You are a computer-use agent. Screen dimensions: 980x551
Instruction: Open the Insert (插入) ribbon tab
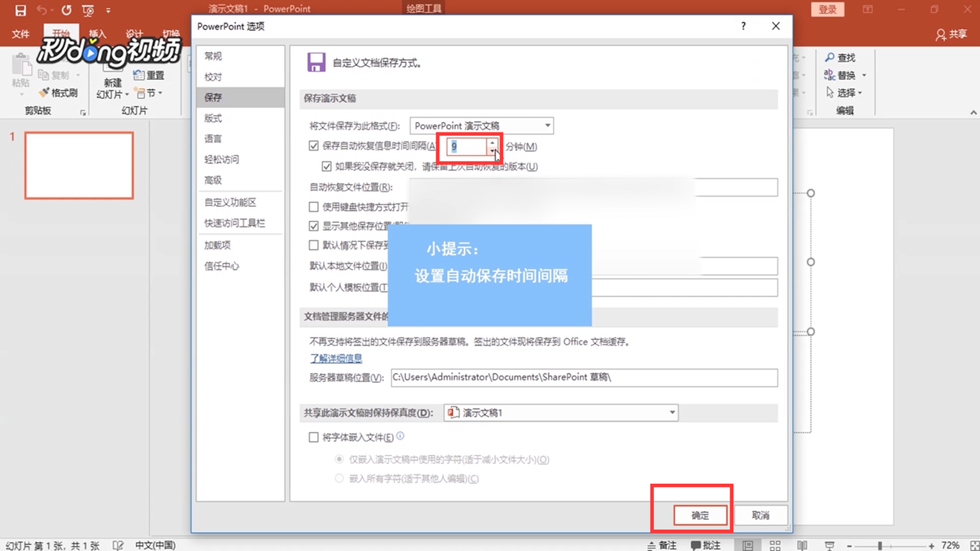click(x=97, y=34)
